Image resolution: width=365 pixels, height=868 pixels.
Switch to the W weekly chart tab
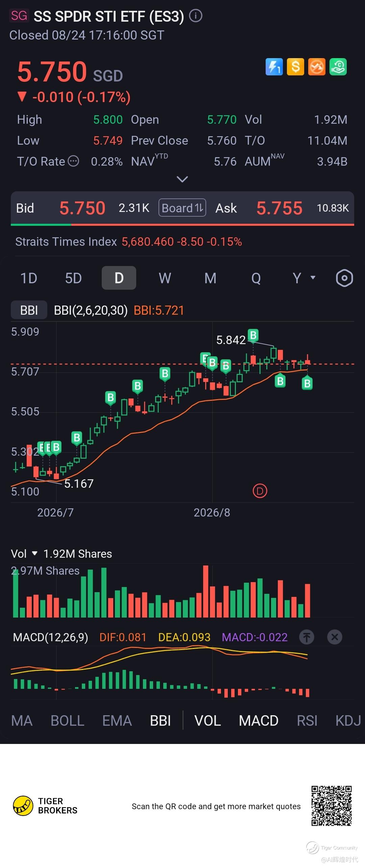coord(165,278)
